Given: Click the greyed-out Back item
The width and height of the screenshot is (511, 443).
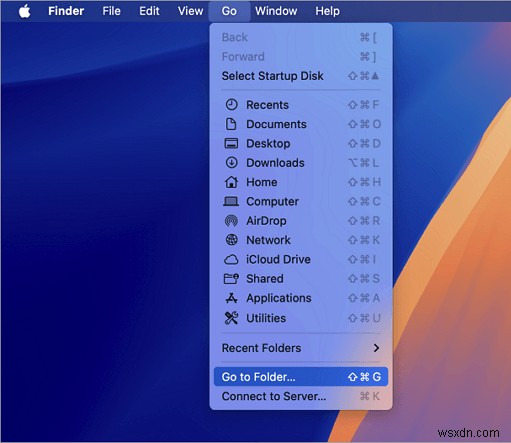Looking at the screenshot, I should (301, 37).
